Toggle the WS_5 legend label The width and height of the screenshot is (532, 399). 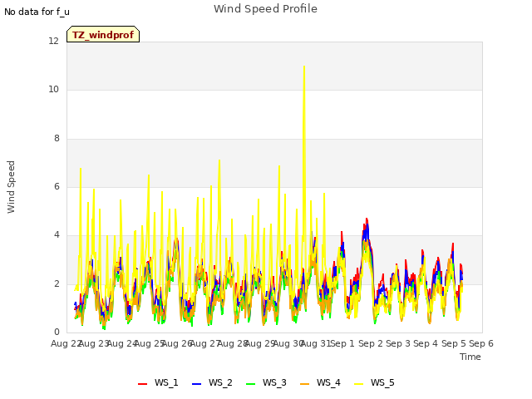tap(382, 382)
